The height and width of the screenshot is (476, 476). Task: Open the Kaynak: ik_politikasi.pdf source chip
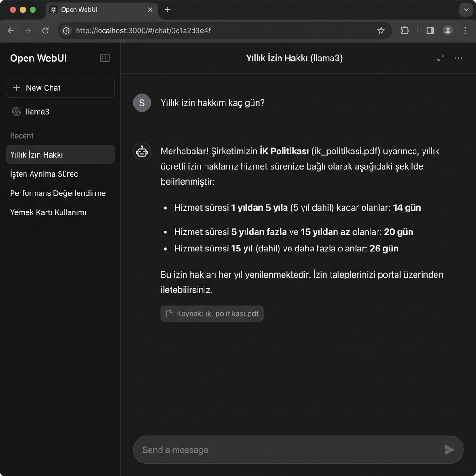click(212, 314)
